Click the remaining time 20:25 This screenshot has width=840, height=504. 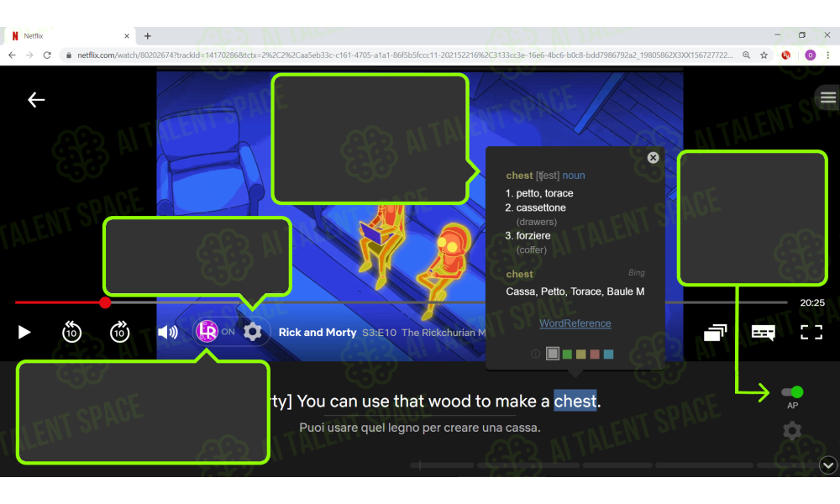coord(812,302)
